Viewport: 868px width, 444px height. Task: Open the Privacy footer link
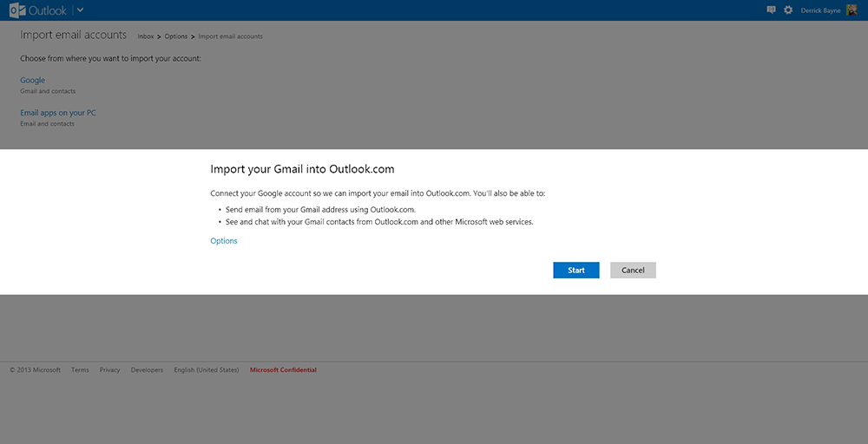point(109,370)
